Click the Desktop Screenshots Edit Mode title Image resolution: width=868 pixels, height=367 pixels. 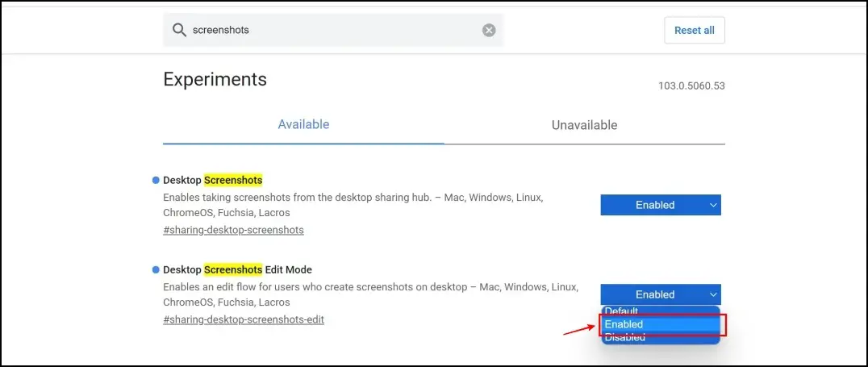pyautogui.click(x=237, y=269)
